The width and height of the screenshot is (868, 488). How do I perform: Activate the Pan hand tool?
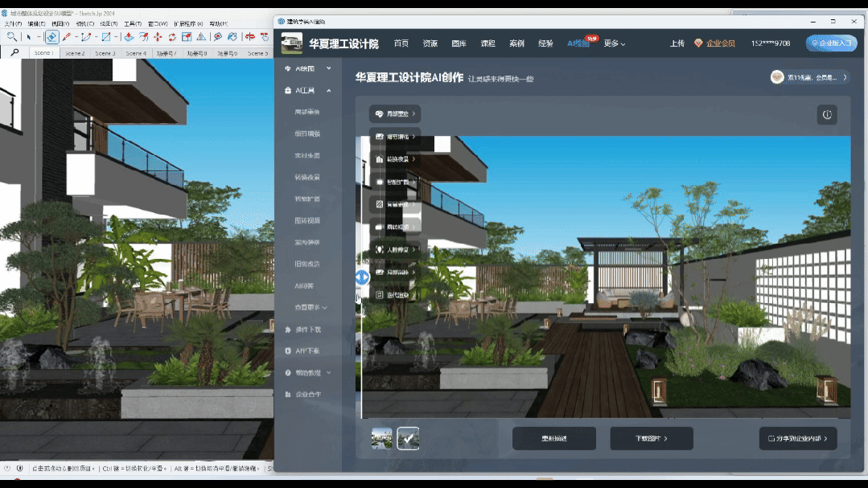coord(265,37)
